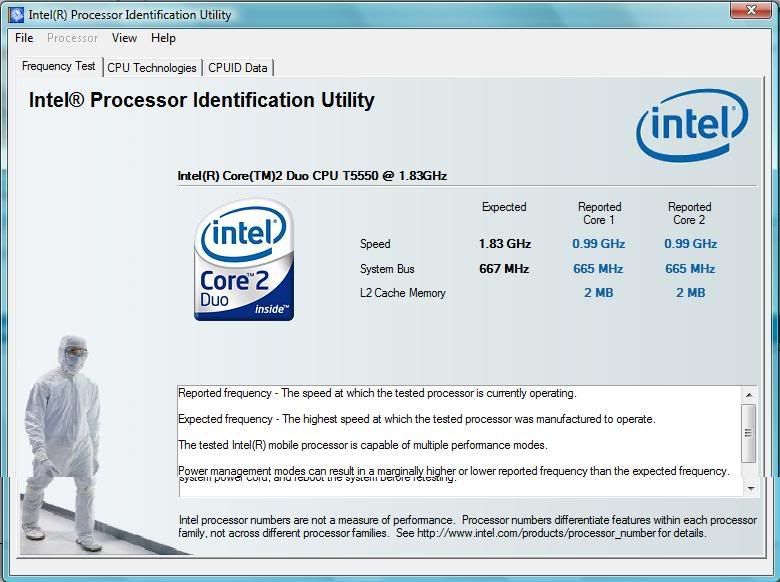Click Core 2 system bus 665 MHz
780x582 pixels.
click(x=690, y=269)
